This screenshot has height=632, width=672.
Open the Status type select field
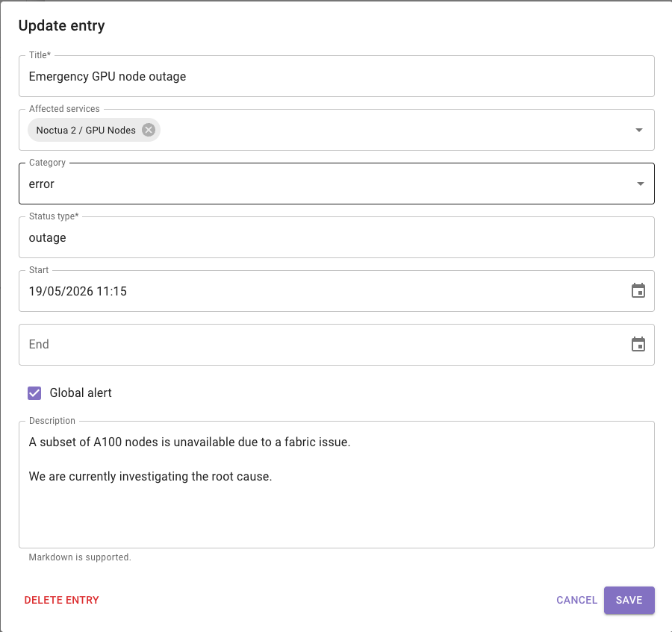click(337, 237)
